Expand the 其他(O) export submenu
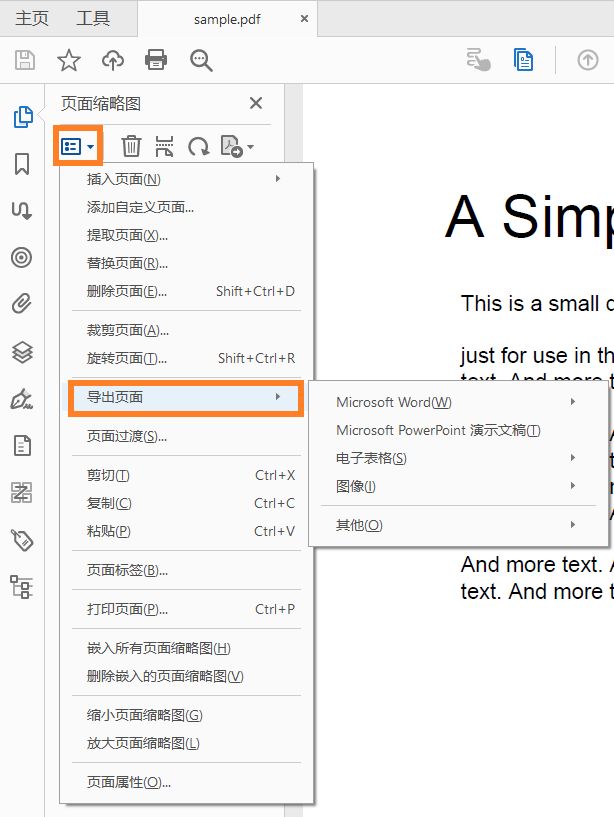The width and height of the screenshot is (614, 817). (458, 525)
